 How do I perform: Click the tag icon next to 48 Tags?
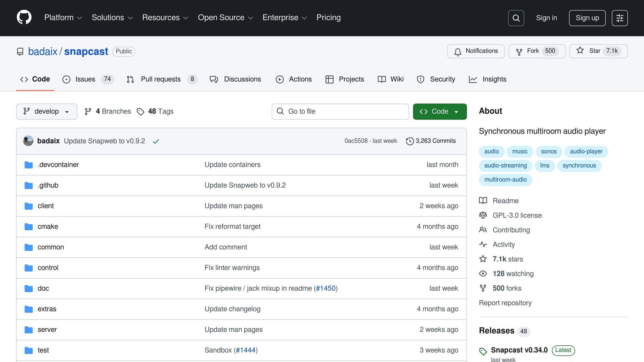click(140, 112)
